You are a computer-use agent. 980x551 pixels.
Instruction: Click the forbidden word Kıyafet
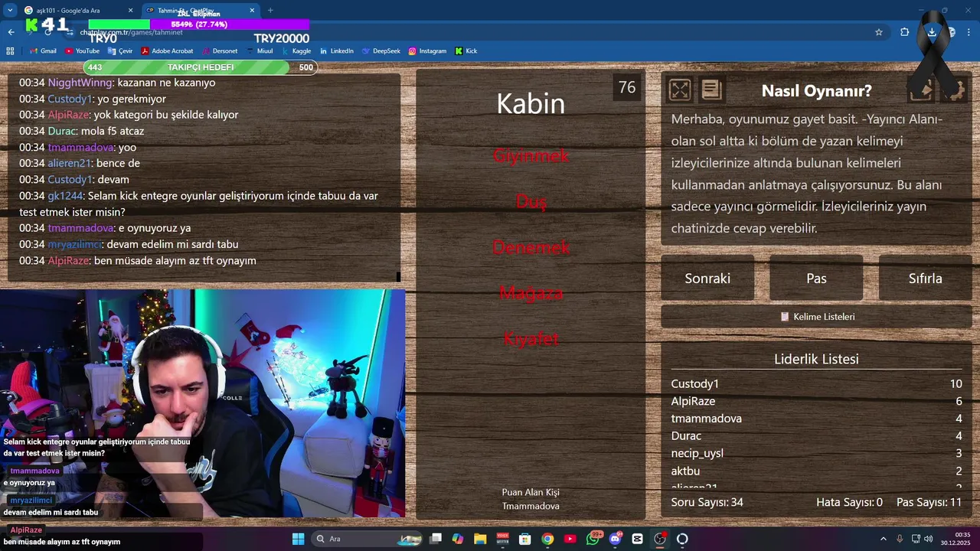click(x=531, y=339)
